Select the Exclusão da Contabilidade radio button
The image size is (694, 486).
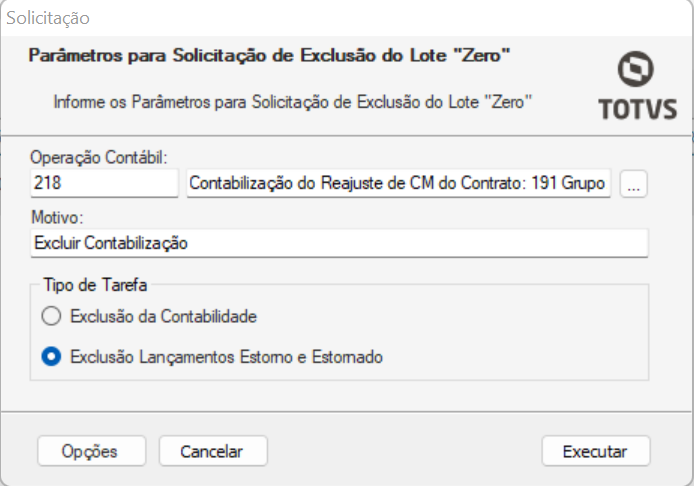pyautogui.click(x=51, y=316)
